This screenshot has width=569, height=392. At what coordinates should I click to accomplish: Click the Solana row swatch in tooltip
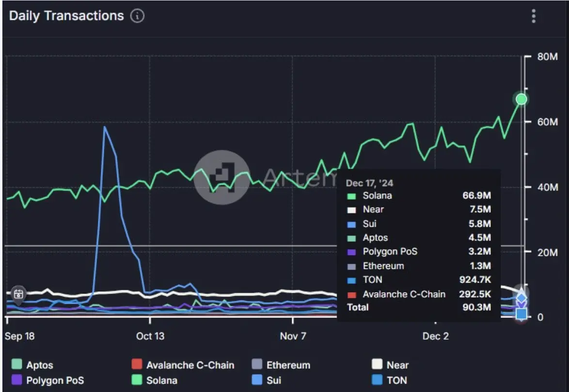352,196
